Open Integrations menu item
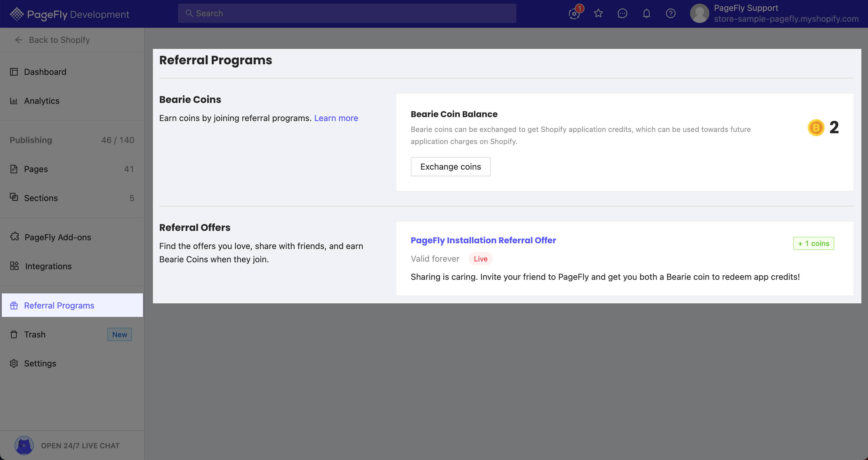 (72, 266)
